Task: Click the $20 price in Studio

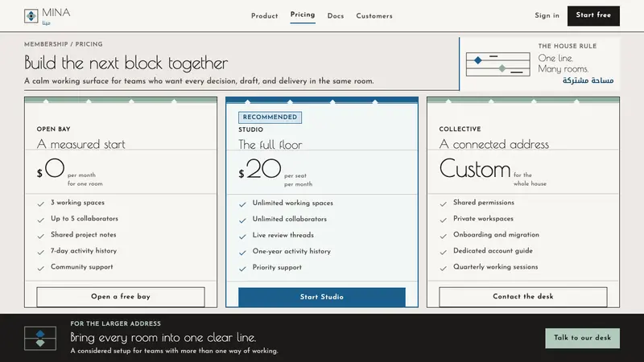Action: coord(260,169)
